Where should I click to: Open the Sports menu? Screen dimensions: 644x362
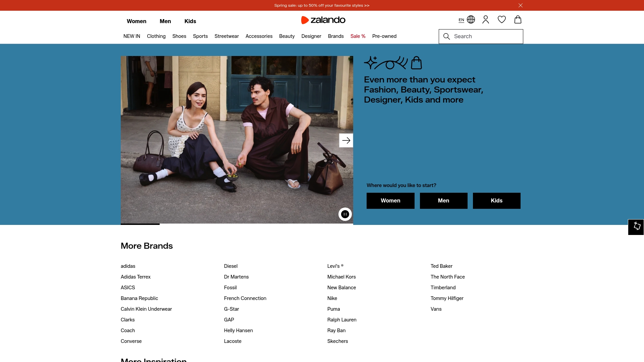(x=200, y=36)
